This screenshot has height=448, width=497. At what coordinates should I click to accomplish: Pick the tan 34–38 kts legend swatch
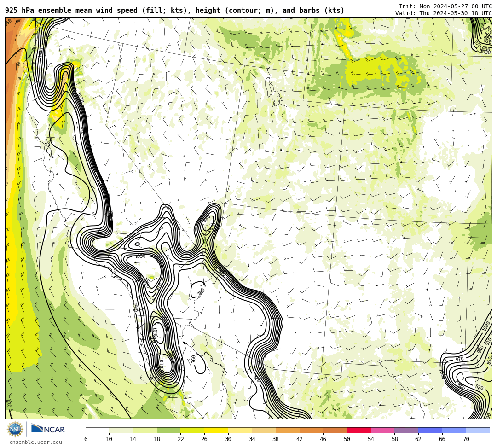pyautogui.click(x=264, y=430)
